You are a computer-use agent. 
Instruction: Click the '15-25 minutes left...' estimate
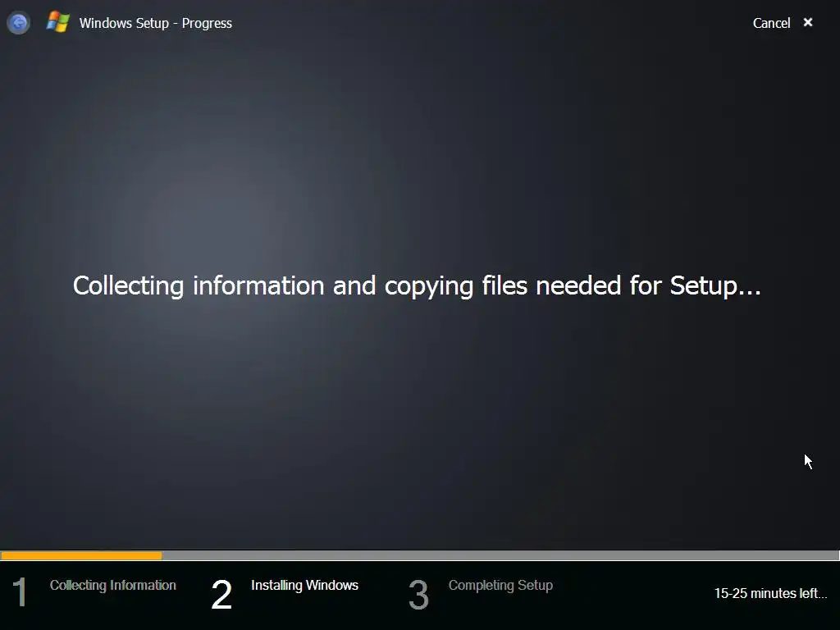pos(770,593)
